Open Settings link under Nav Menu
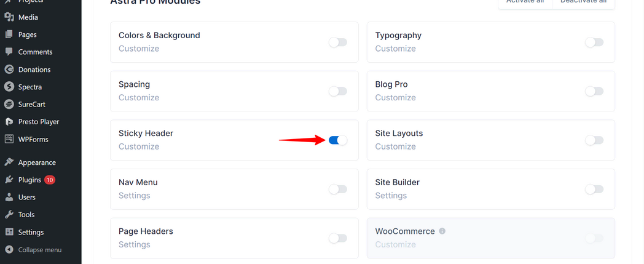 [135, 196]
